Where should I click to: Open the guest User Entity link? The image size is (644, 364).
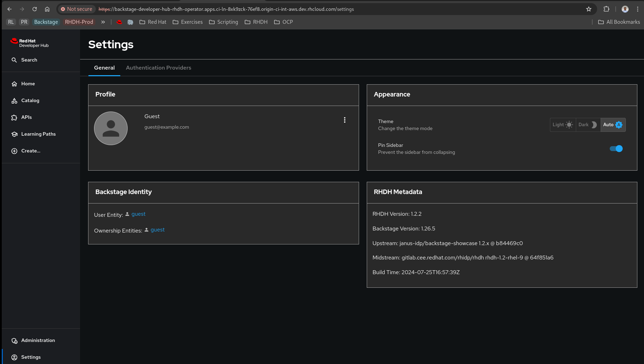[138, 214]
